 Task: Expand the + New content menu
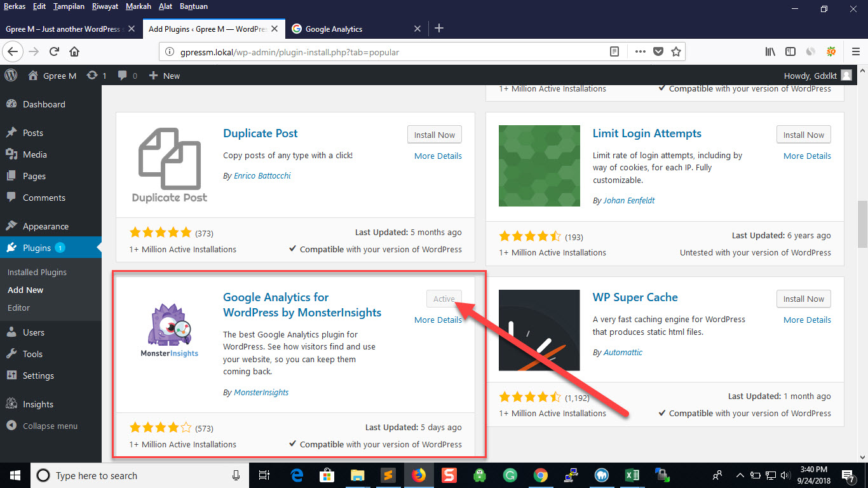[165, 76]
